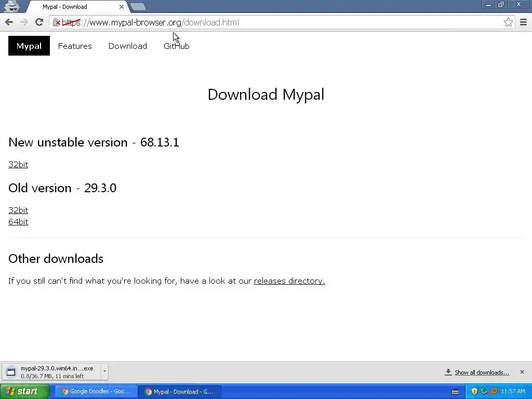Download 64bit of old version 29.3.0

[x=18, y=221]
